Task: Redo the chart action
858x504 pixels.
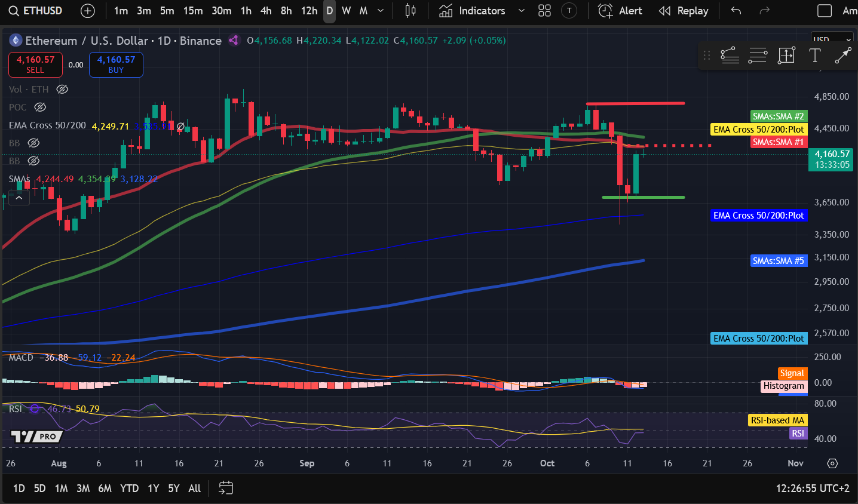Action: (764, 11)
